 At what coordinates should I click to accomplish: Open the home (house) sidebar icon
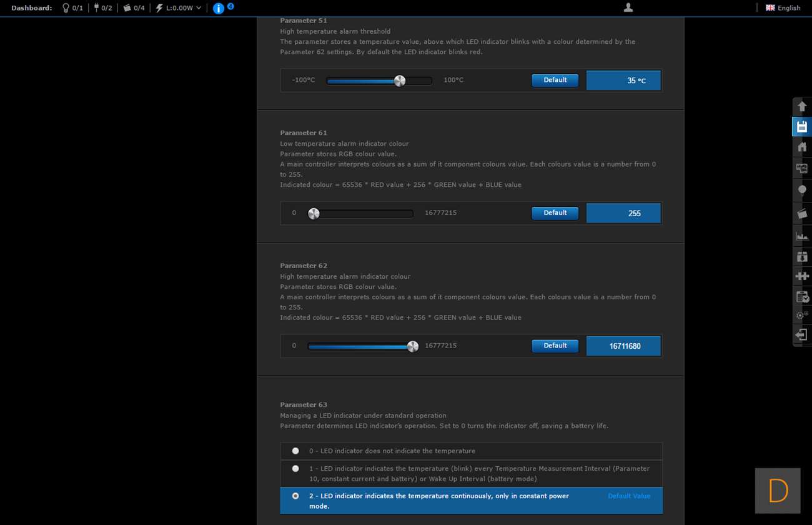802,147
